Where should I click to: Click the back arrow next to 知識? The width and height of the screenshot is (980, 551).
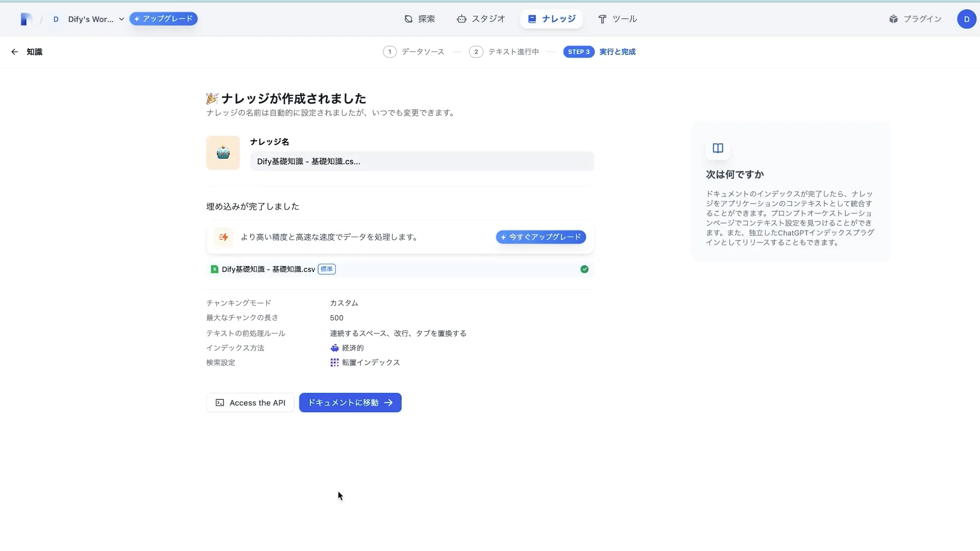pos(15,52)
